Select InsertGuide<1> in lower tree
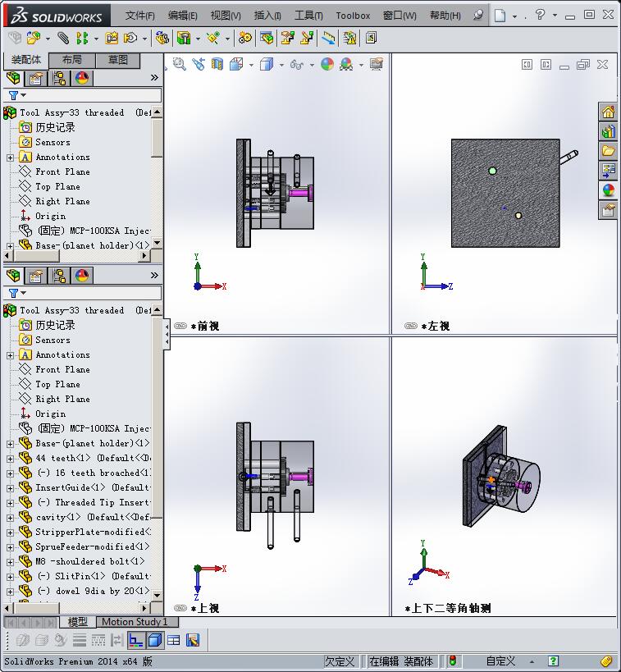621x672 pixels. [x=92, y=487]
